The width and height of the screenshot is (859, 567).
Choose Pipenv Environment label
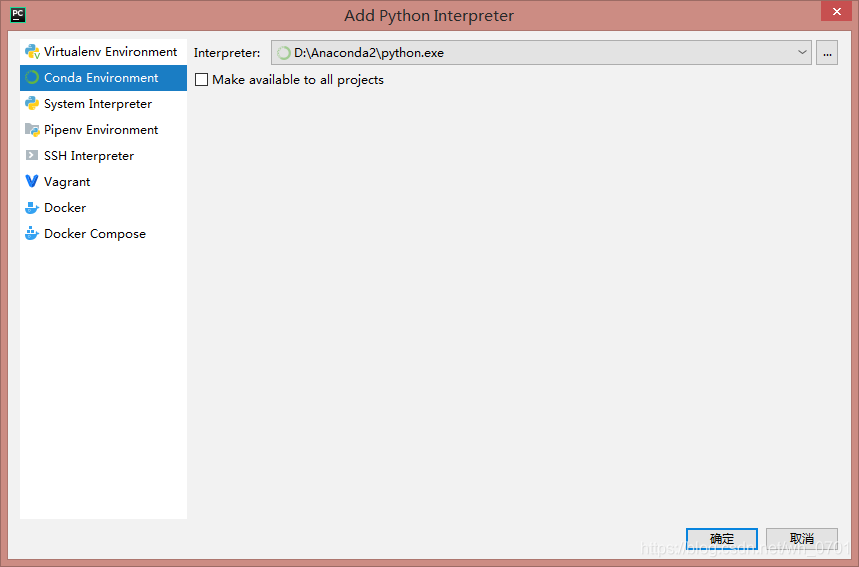tap(101, 130)
